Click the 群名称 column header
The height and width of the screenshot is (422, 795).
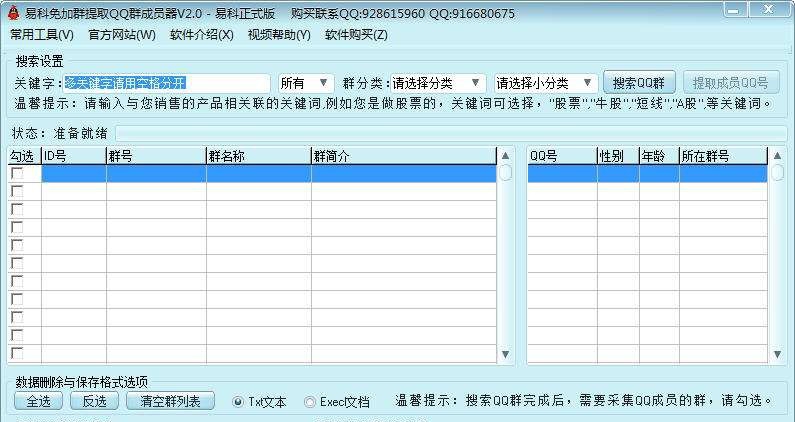tap(259, 156)
